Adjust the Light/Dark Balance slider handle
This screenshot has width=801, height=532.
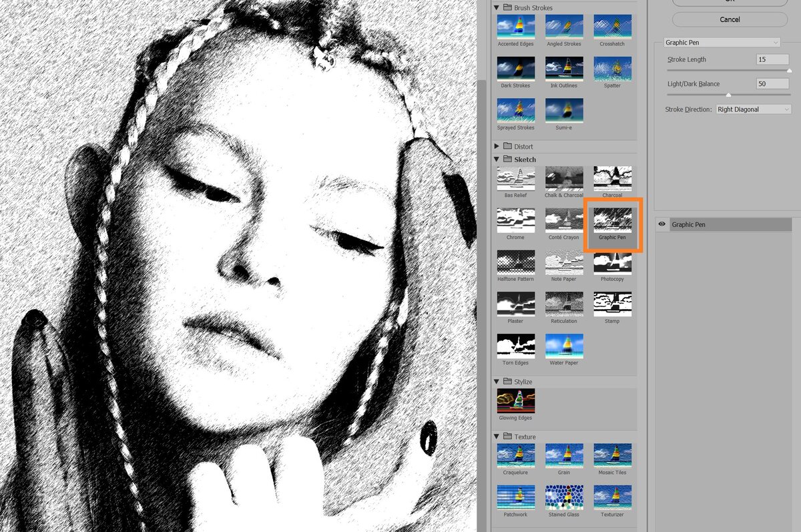click(x=728, y=95)
